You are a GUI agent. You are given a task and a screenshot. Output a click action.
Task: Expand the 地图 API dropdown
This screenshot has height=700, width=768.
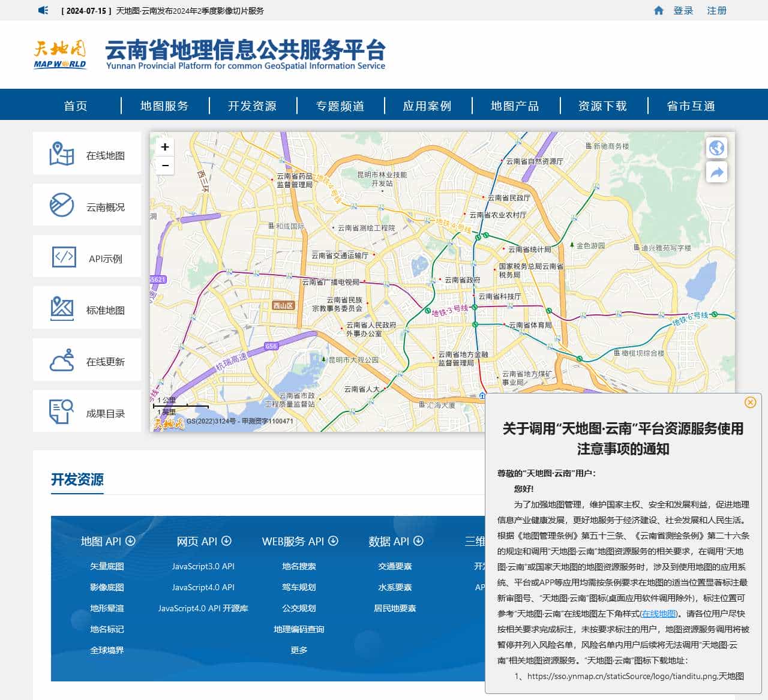click(131, 540)
